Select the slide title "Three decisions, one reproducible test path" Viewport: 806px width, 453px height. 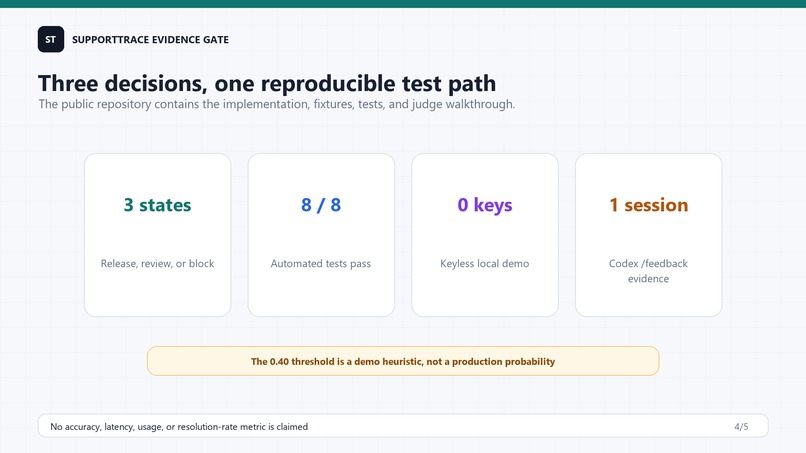267,83
